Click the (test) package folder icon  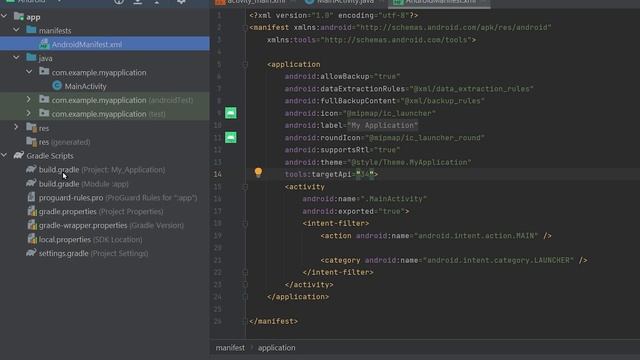44,113
